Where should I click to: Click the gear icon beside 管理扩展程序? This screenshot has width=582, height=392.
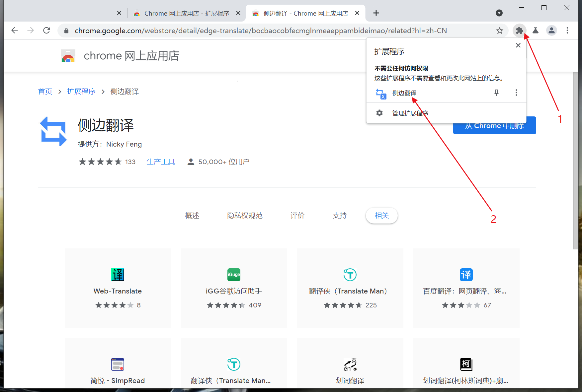point(379,113)
